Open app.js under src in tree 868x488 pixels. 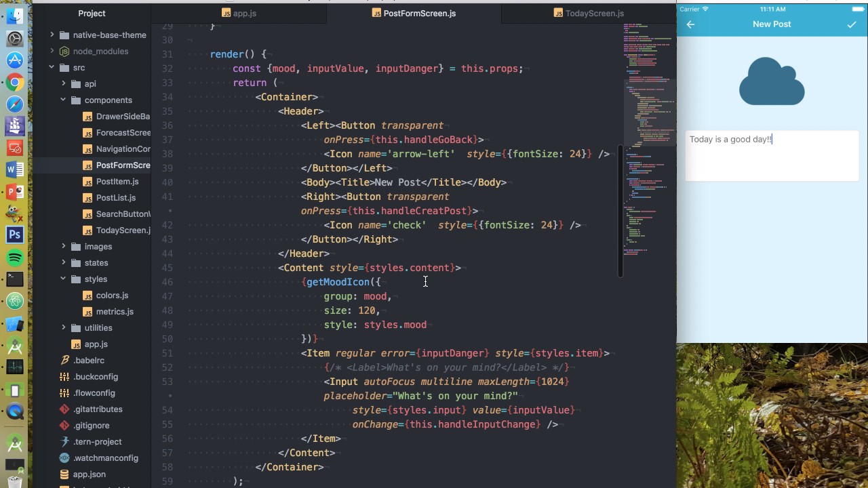(x=96, y=344)
